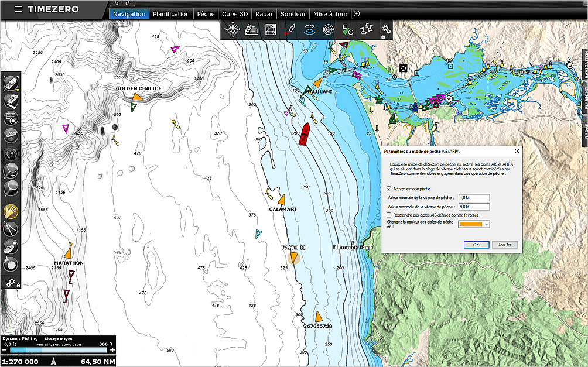This screenshot has height=367, width=588.
Task: Open the fishing target color dropdown
Action: (486, 224)
